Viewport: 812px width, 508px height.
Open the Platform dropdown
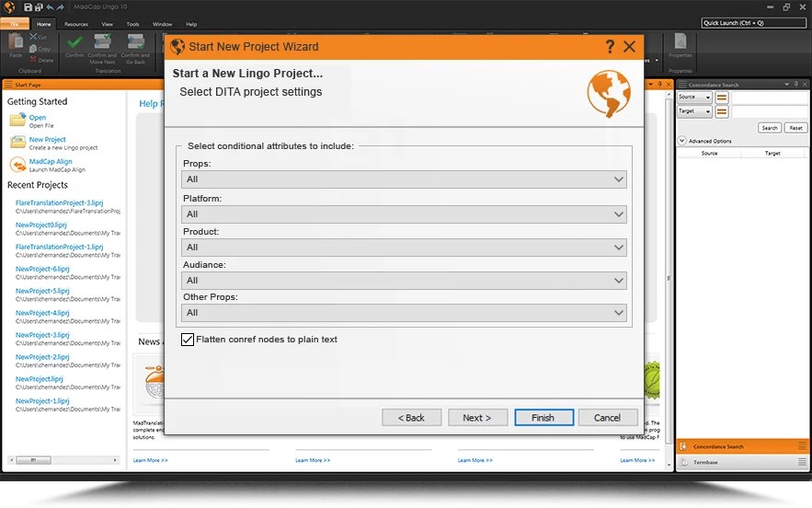(404, 214)
